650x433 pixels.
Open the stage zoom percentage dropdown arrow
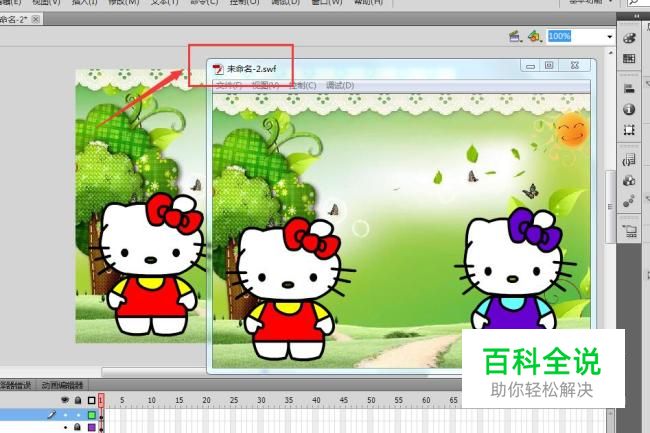[610, 37]
